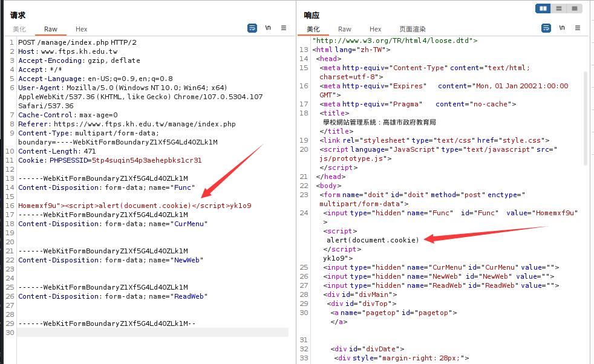The height and width of the screenshot is (364, 594).
Task: Click the POST /manage/index.php request line
Action: [x=77, y=42]
